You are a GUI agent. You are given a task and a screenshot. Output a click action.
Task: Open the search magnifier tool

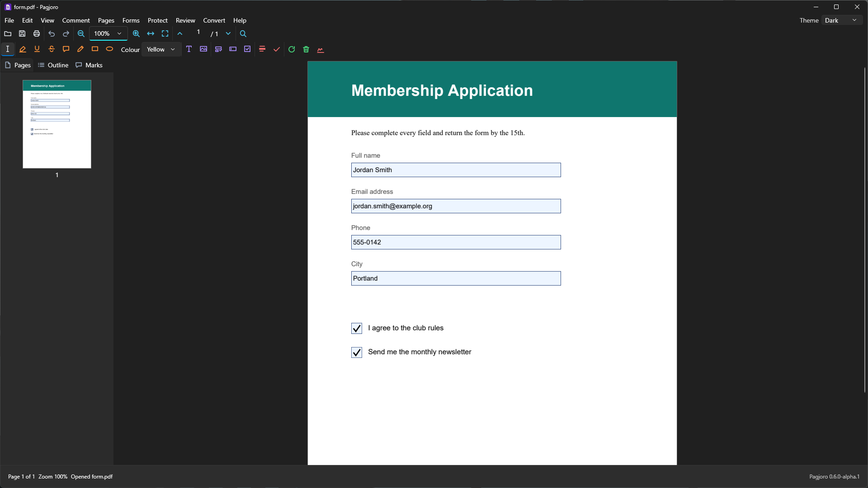click(243, 34)
